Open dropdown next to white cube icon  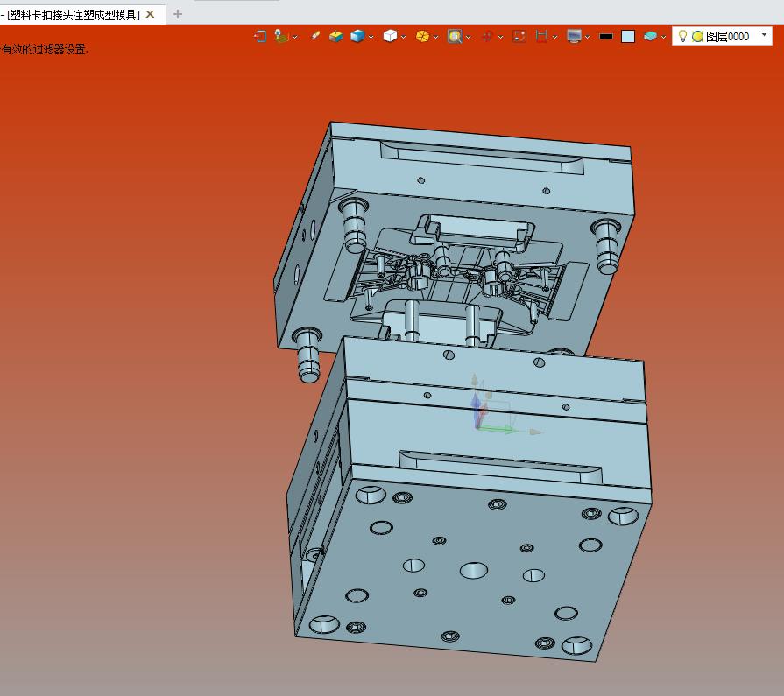coord(404,37)
